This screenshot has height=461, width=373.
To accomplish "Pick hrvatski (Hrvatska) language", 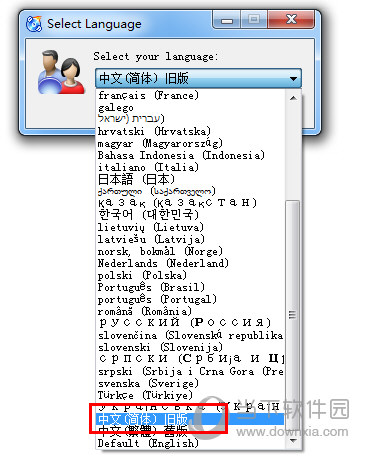I will [191, 131].
